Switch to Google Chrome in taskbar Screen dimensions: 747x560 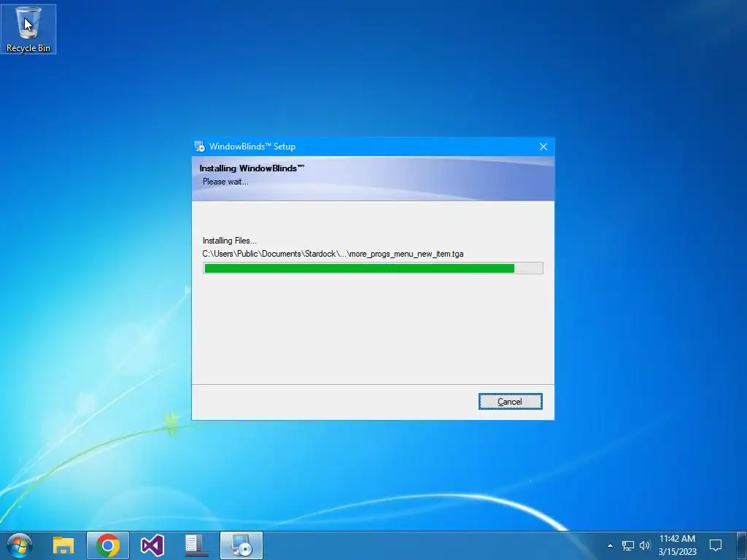[108, 545]
